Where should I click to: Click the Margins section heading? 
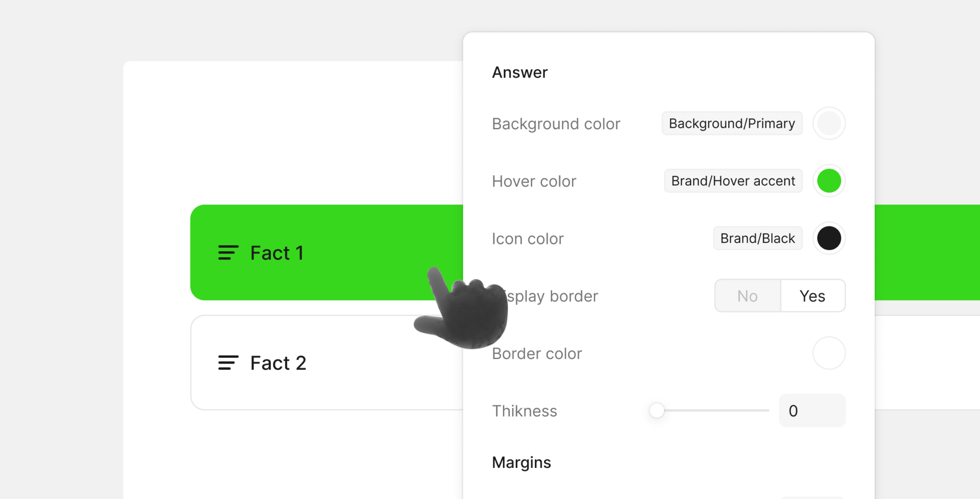click(522, 462)
